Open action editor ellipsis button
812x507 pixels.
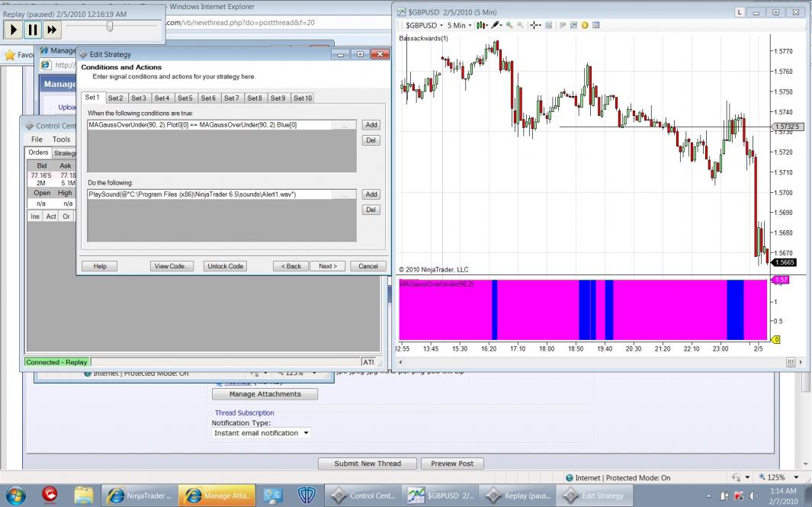pyautogui.click(x=345, y=194)
